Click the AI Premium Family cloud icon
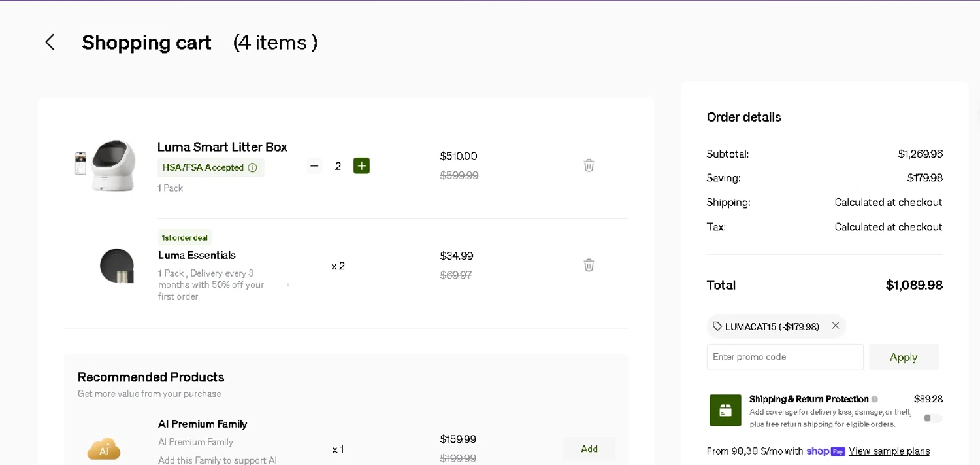The image size is (980, 465). pos(104,449)
